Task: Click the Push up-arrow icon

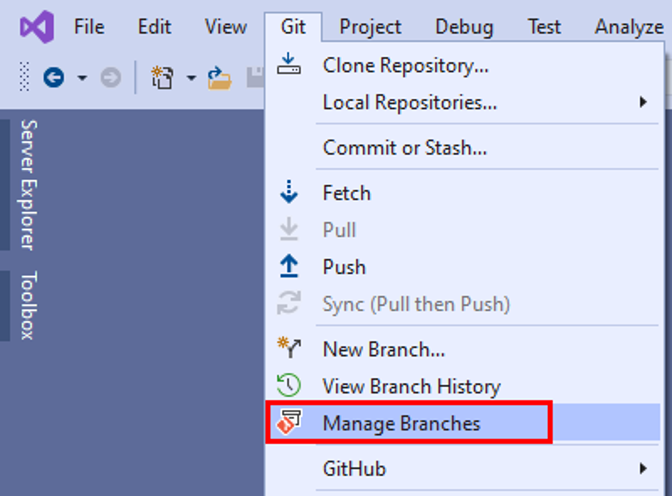Action: tap(289, 266)
